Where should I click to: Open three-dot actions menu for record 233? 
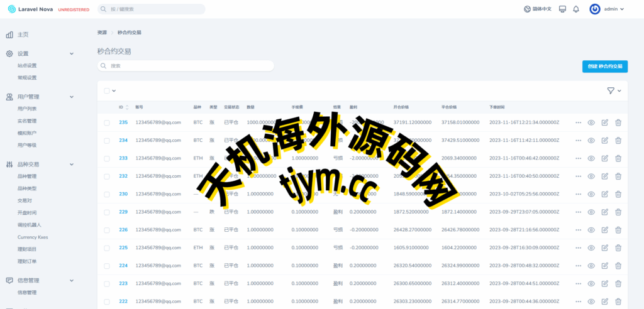pyautogui.click(x=578, y=158)
